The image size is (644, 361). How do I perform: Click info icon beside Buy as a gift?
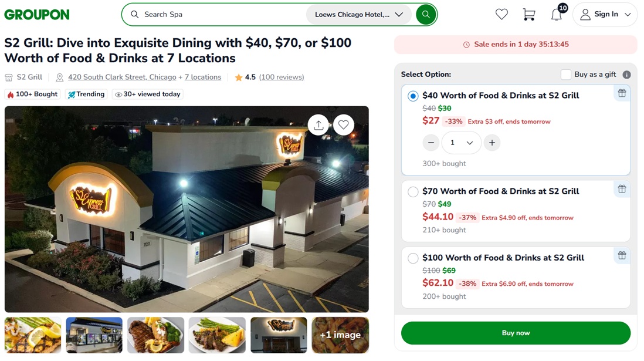point(626,75)
